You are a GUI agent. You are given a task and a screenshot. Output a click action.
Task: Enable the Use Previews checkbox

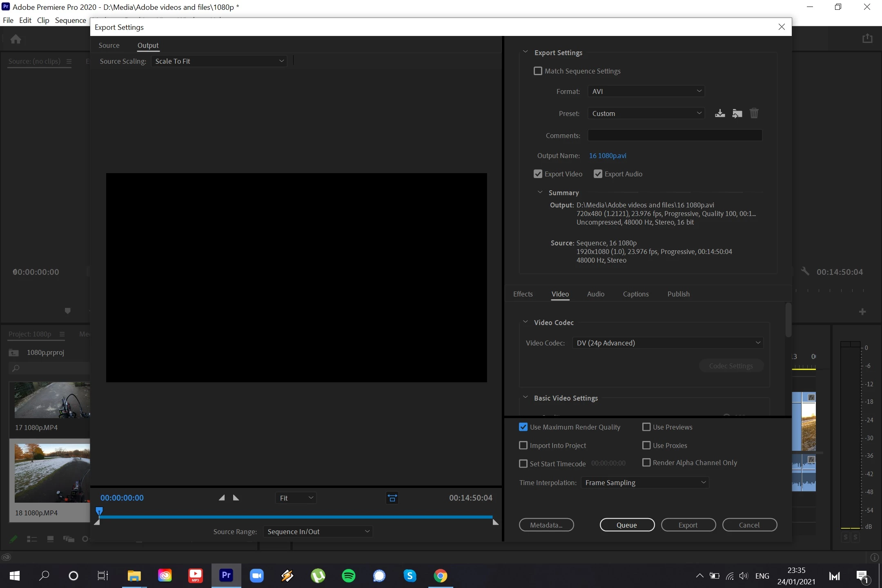click(x=646, y=427)
